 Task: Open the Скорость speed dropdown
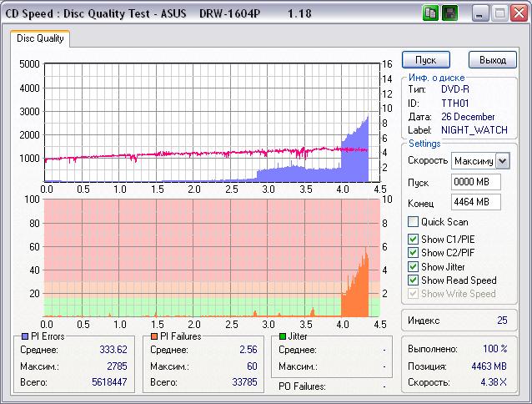pyautogui.click(x=502, y=160)
